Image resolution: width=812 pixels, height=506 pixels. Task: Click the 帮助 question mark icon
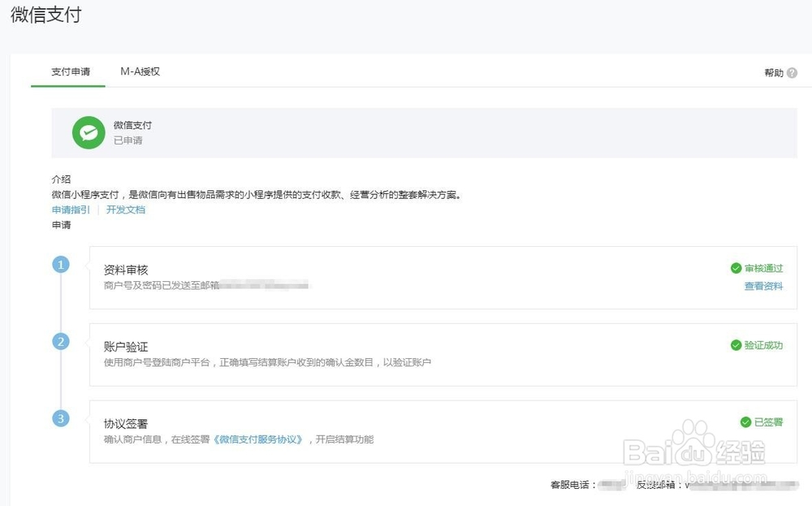pos(792,73)
